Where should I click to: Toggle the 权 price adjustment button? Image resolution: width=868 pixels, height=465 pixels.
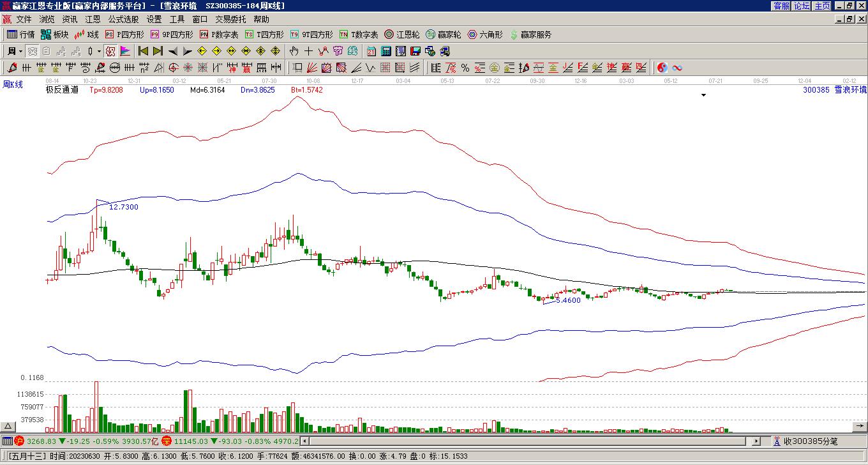pos(110,51)
